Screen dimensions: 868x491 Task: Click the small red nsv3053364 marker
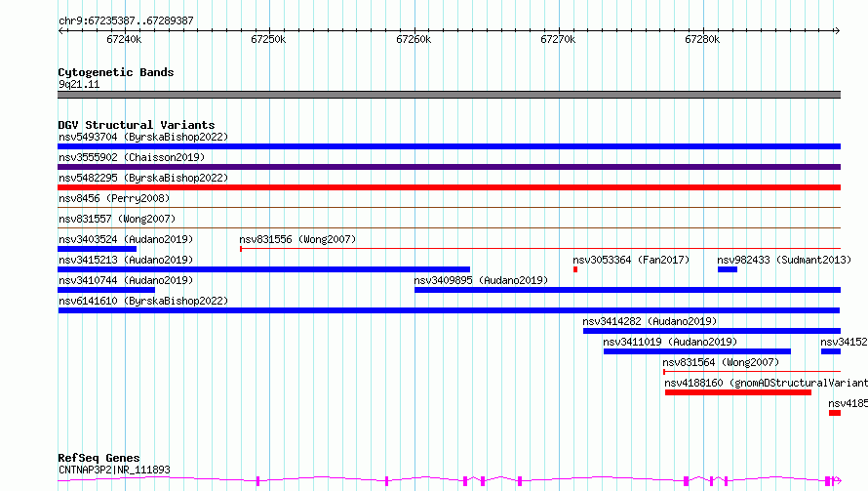[x=575, y=269]
